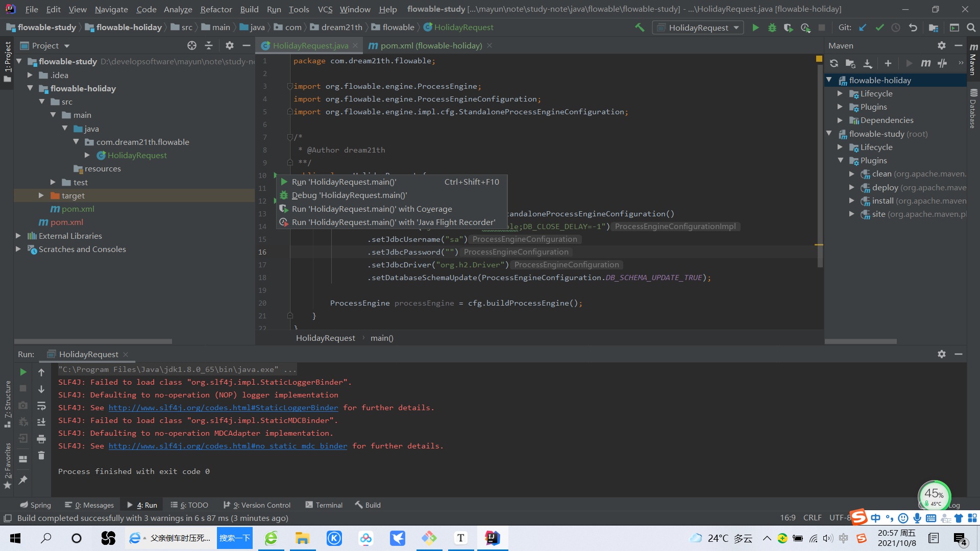Select Debug 'HolidayRequest.main()' from popup

[349, 195]
